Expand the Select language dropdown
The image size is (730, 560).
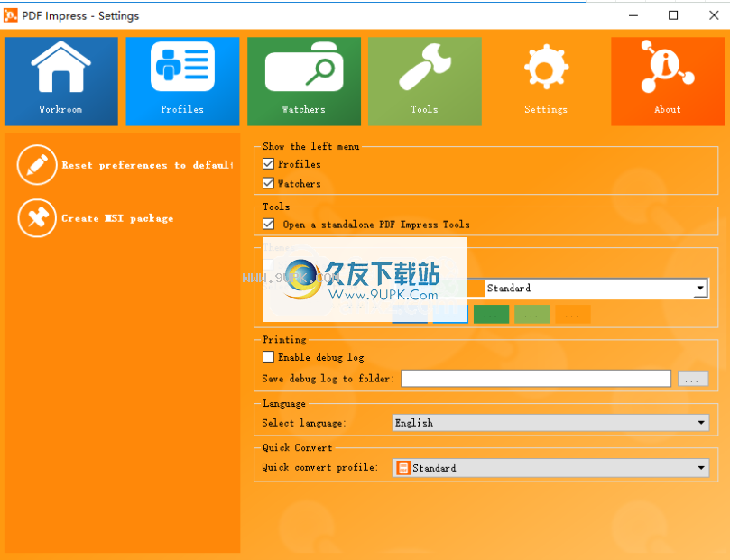(550, 423)
